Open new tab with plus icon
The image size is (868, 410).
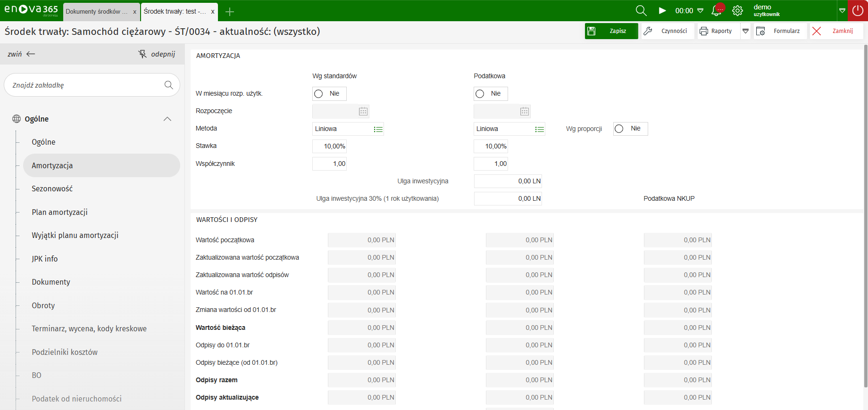(x=230, y=12)
